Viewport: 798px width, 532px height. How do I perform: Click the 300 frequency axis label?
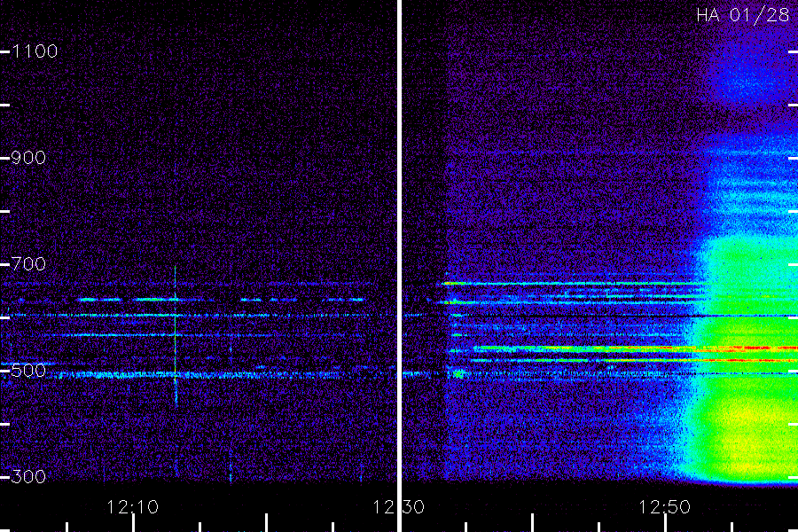(28, 477)
